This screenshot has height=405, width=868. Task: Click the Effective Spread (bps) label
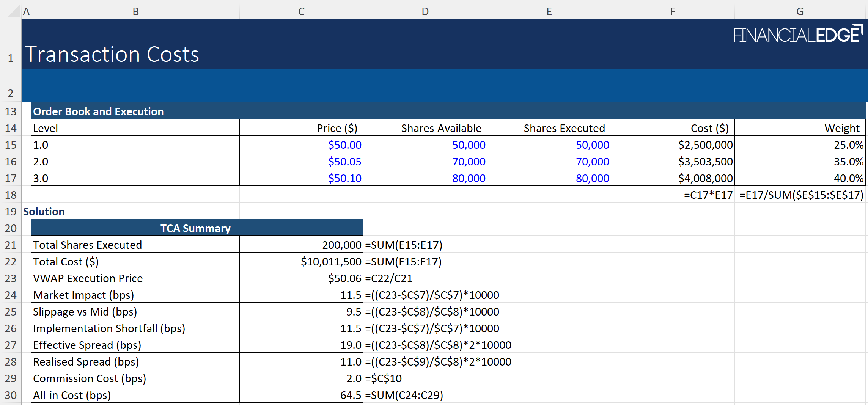point(87,345)
